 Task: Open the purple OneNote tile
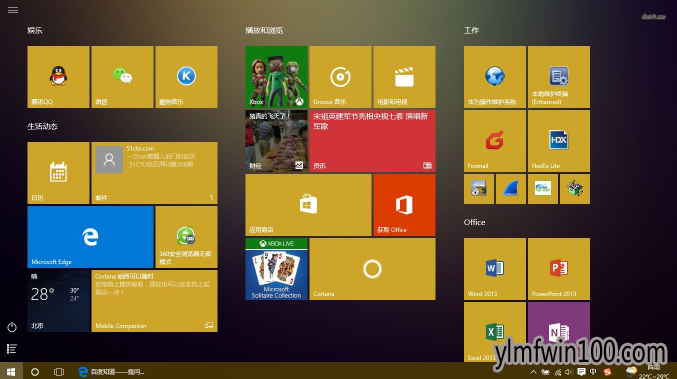coord(559,332)
